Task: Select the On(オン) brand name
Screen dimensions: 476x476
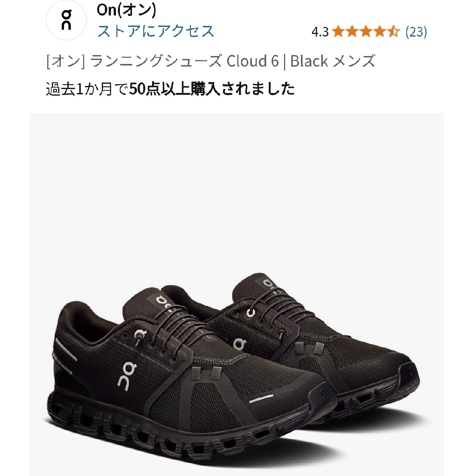Action: click(x=126, y=10)
